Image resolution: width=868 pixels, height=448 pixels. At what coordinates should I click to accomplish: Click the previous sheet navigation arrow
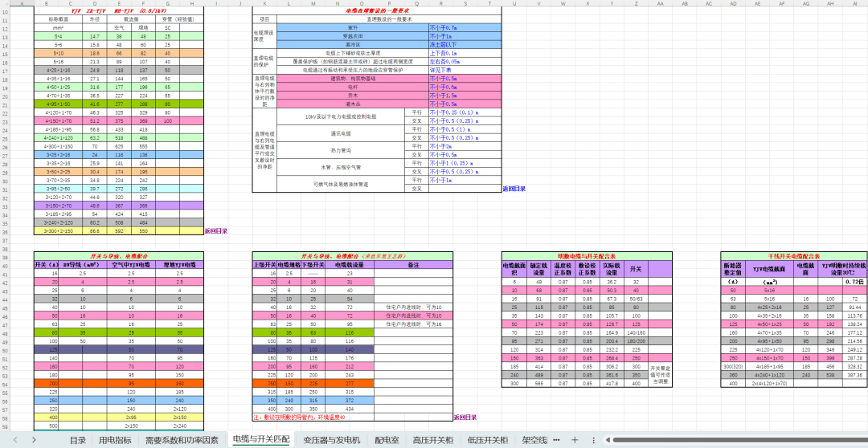pos(14,440)
